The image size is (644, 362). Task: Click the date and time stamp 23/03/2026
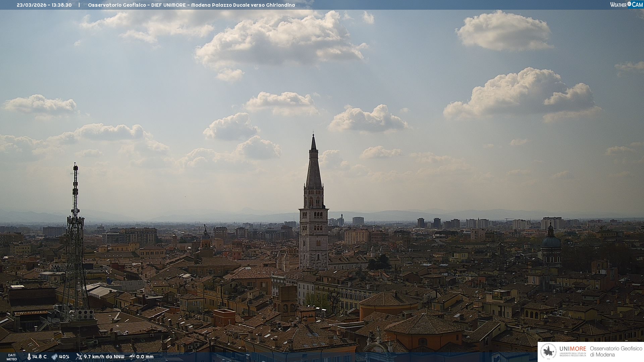44,5
